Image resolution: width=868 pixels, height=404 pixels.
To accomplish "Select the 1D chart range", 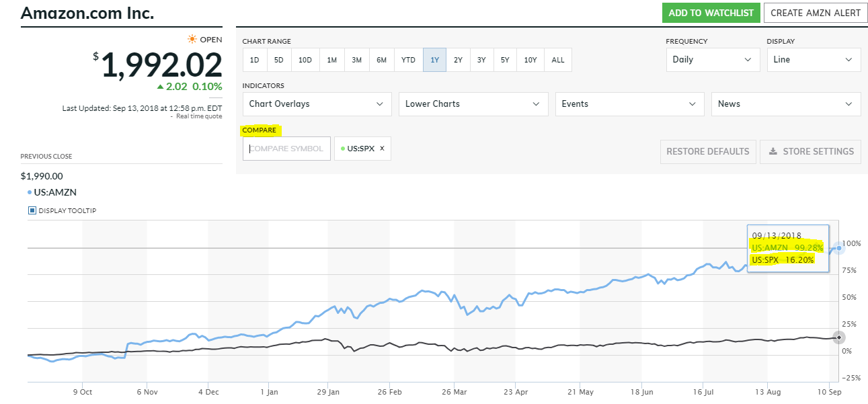I will pos(254,60).
